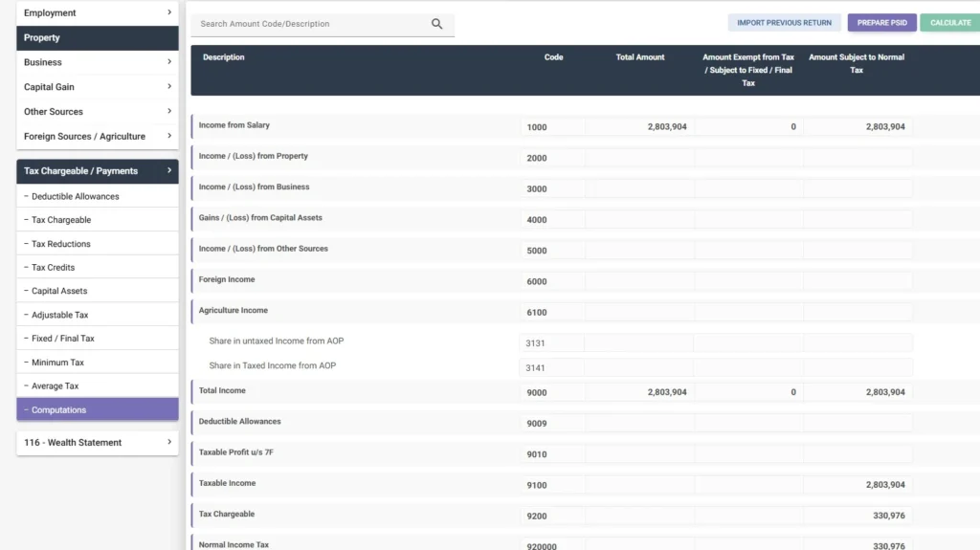Open Capital Assets sub-item
Viewport: 980px width, 550px height.
click(x=98, y=291)
